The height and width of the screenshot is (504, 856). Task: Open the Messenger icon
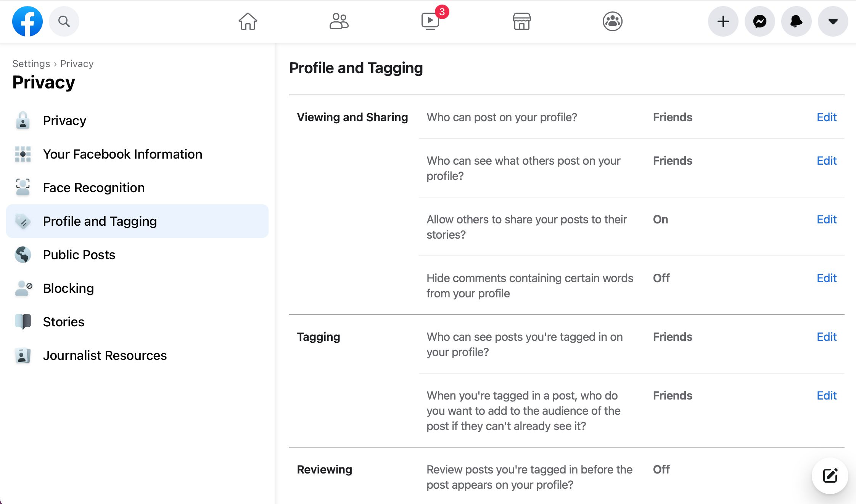(x=759, y=22)
